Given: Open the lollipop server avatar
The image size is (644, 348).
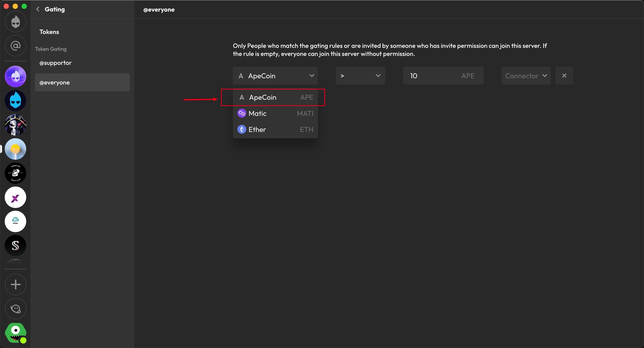Looking at the screenshot, I should 15,149.
